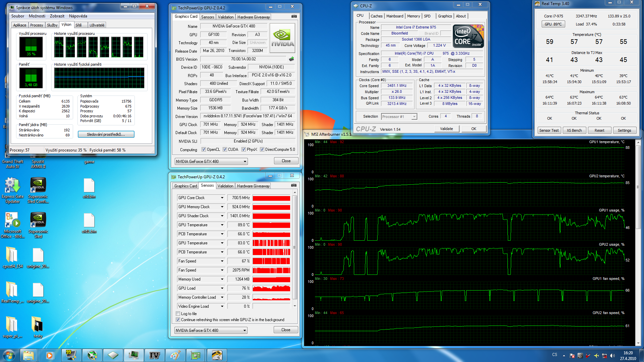Open the Memory tab in CPU-Z
The height and width of the screenshot is (362, 644).
pos(414,16)
